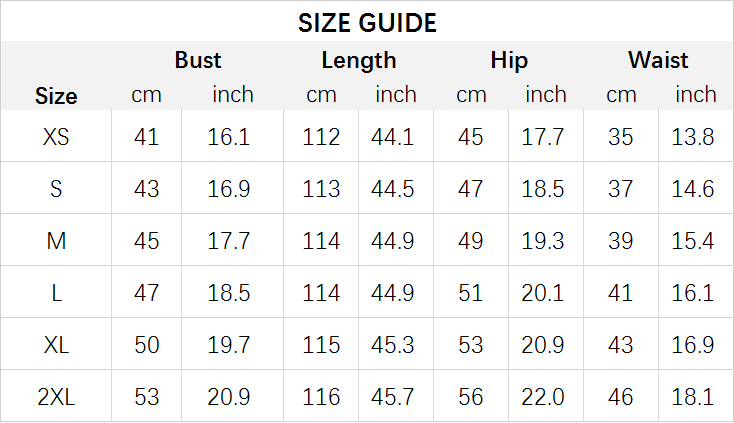Click the 2XL size row label
Image resolution: width=734 pixels, height=423 pixels.
pyautogui.click(x=56, y=397)
